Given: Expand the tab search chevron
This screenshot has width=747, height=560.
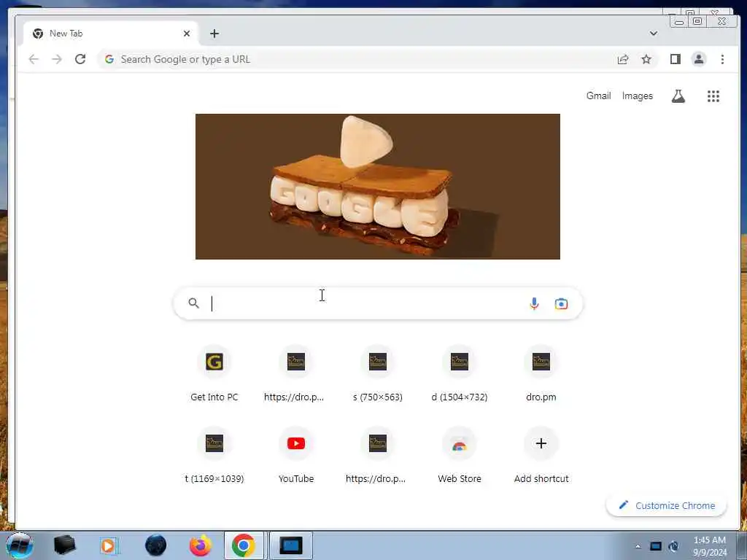Looking at the screenshot, I should (x=653, y=34).
